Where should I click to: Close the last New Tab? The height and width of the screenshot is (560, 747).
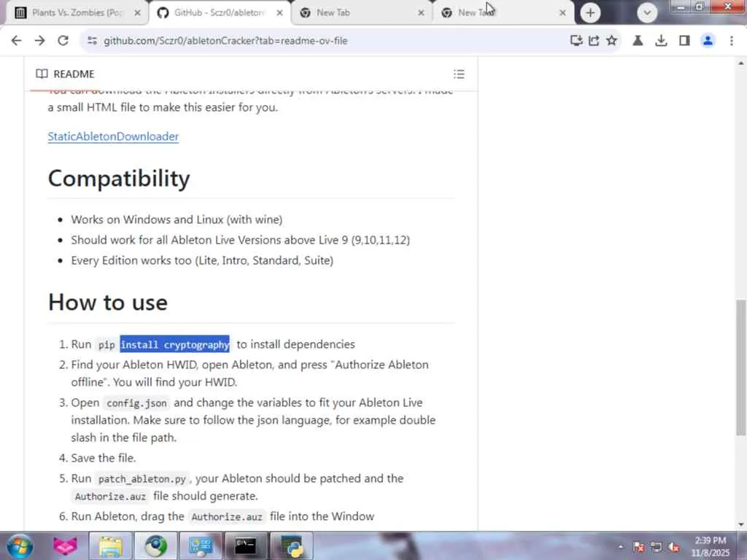coord(562,13)
